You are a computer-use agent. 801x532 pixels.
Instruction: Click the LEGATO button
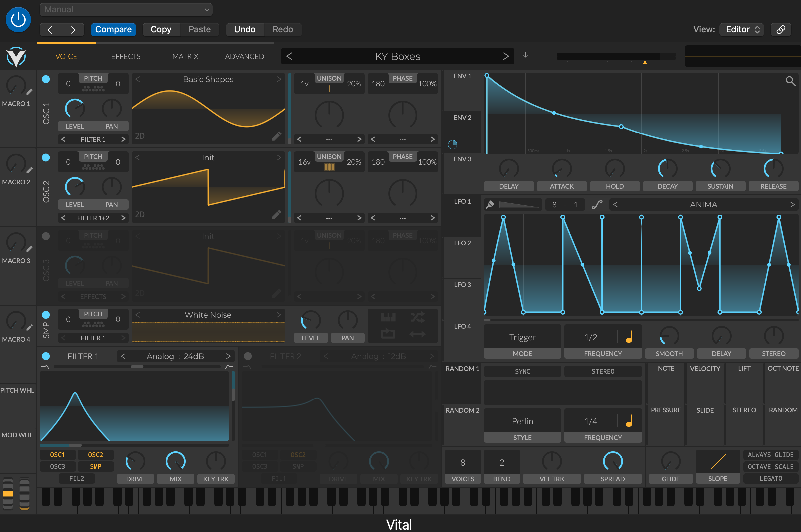[x=770, y=478]
